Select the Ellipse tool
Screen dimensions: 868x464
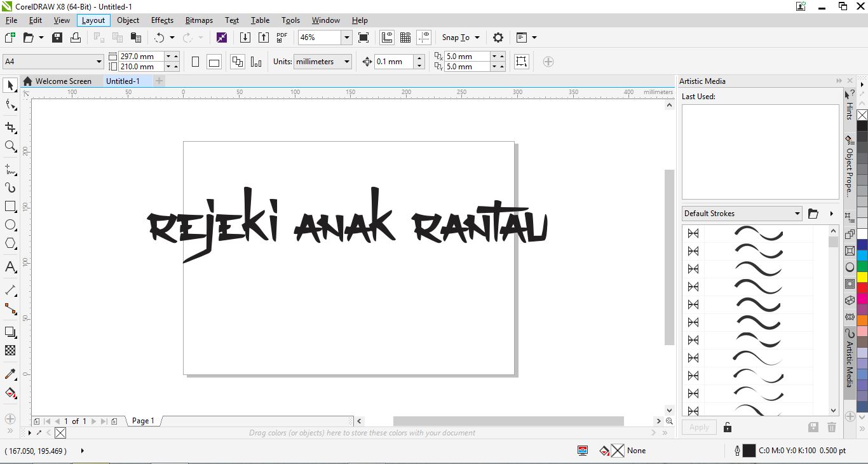click(x=10, y=224)
